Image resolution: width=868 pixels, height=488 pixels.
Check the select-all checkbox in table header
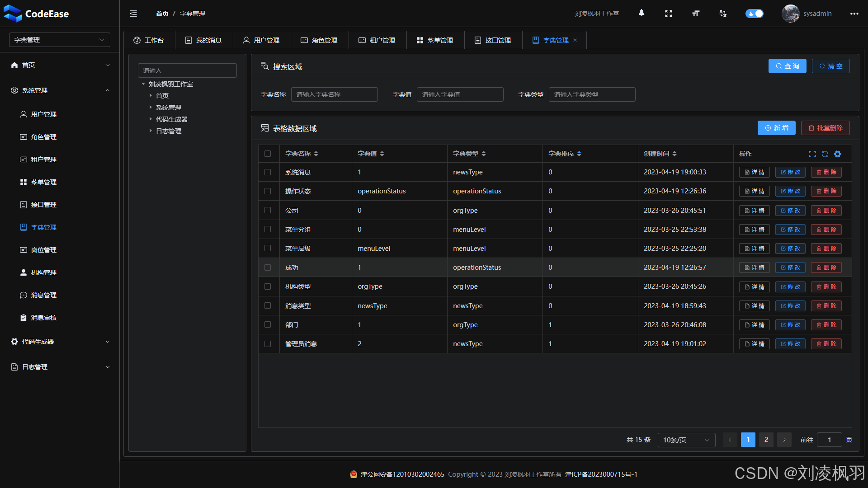click(x=268, y=154)
